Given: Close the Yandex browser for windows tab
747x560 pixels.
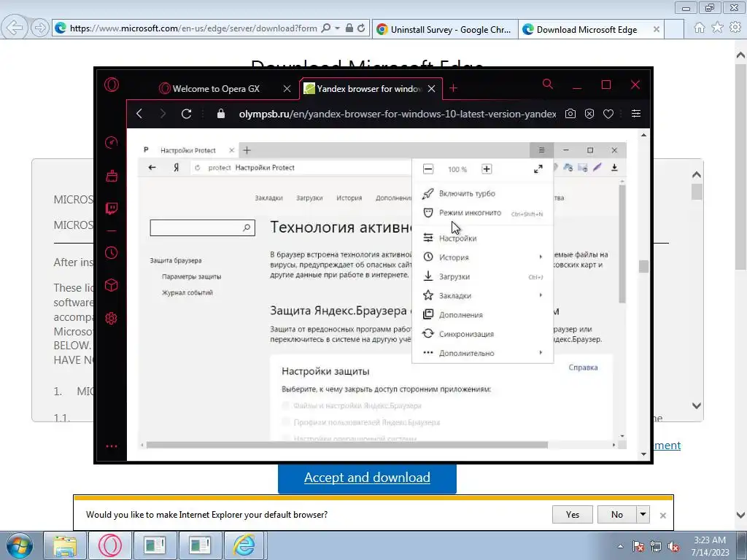Looking at the screenshot, I should click(x=431, y=88).
